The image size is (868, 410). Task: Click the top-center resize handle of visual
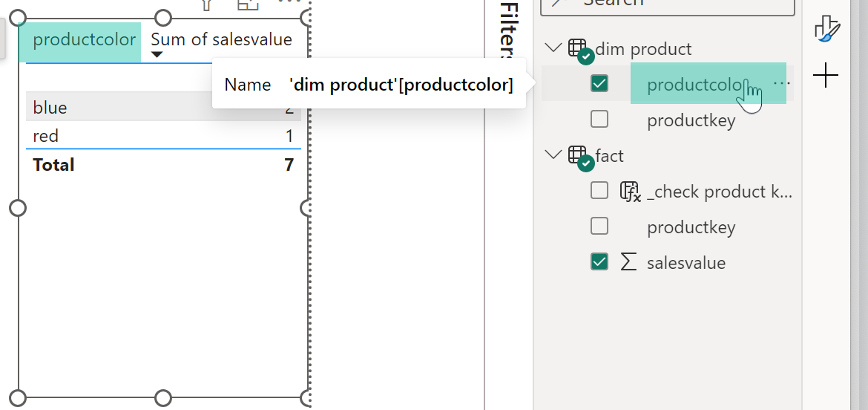point(162,18)
